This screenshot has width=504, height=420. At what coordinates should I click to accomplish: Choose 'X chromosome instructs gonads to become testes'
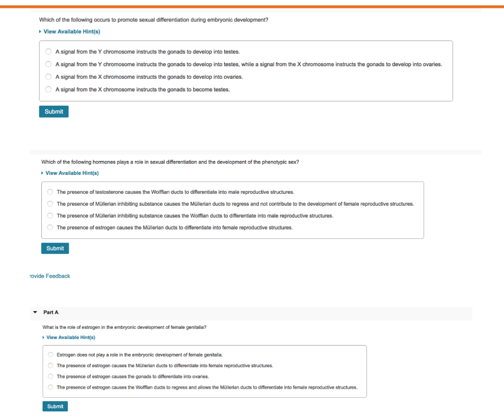point(48,89)
